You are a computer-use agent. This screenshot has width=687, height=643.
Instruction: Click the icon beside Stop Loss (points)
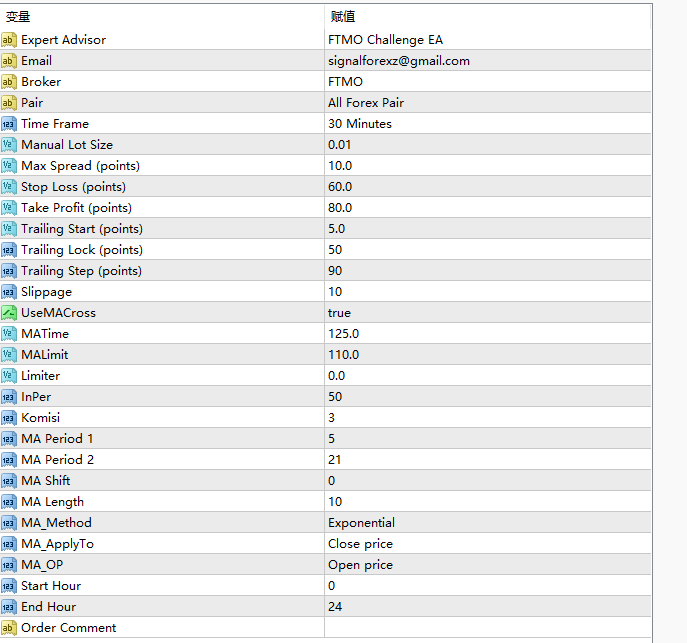9,187
